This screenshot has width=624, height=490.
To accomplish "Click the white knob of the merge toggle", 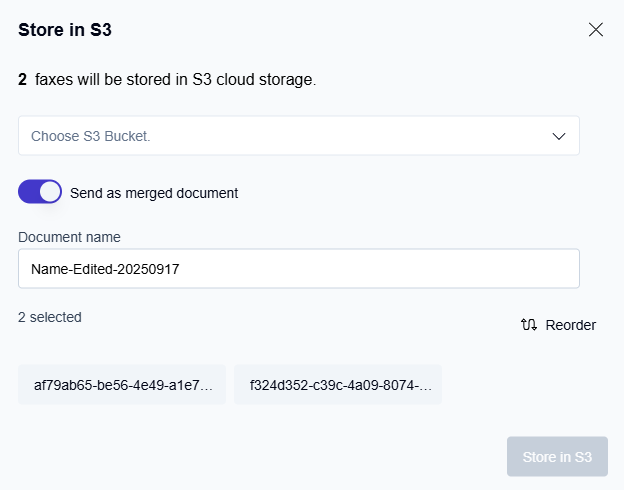I will 50,192.
